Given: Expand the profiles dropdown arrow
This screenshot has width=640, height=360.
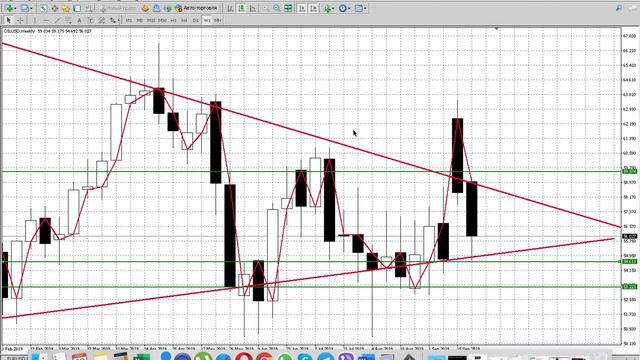Looking at the screenshot, I should (31, 8).
